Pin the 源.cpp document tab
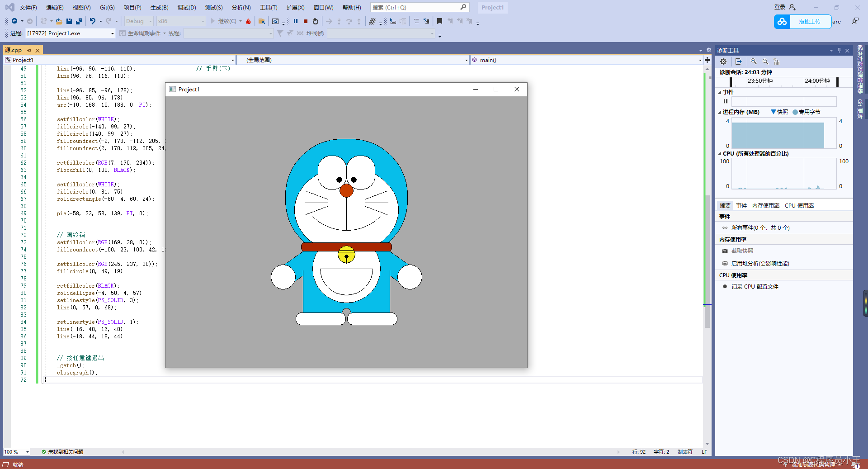The height and width of the screenshot is (469, 868). click(x=29, y=50)
